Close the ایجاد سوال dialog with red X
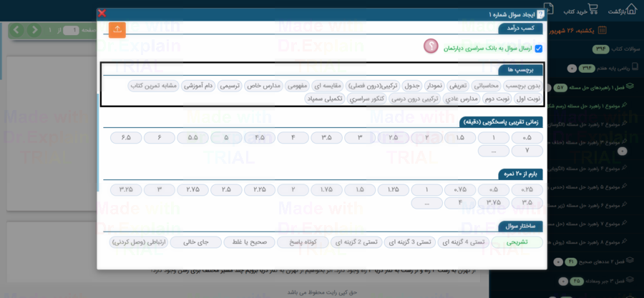644x298 pixels. 102,13
